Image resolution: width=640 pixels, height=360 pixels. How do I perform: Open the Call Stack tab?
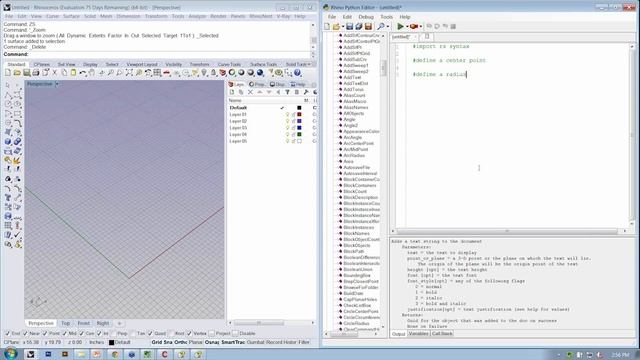pyautogui.click(x=442, y=334)
